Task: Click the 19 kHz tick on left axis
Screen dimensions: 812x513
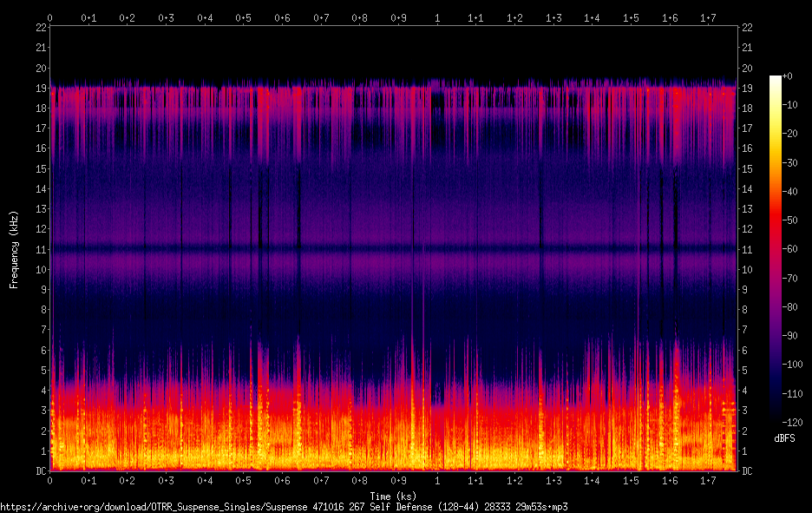Action: click(41, 88)
